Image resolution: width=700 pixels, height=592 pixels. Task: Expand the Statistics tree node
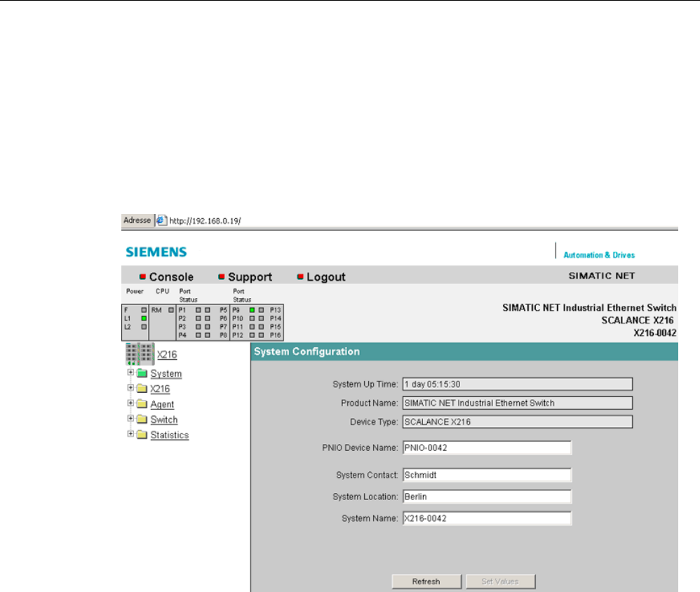pyautogui.click(x=130, y=433)
